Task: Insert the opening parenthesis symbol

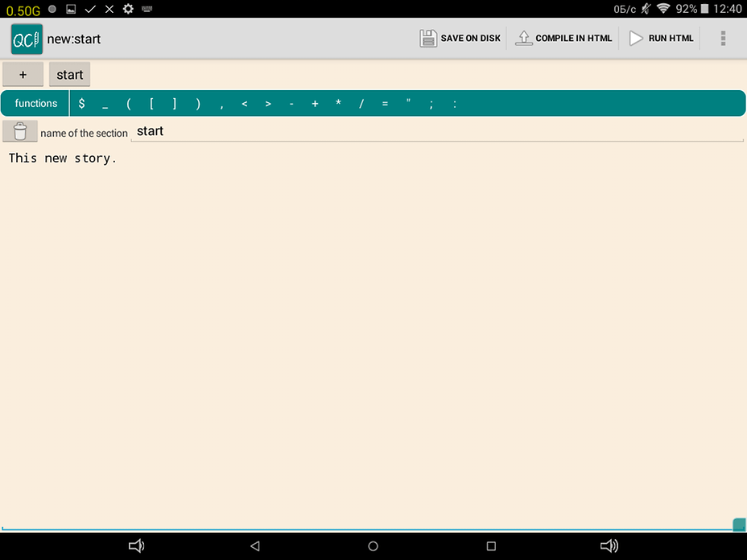Action: pos(129,103)
